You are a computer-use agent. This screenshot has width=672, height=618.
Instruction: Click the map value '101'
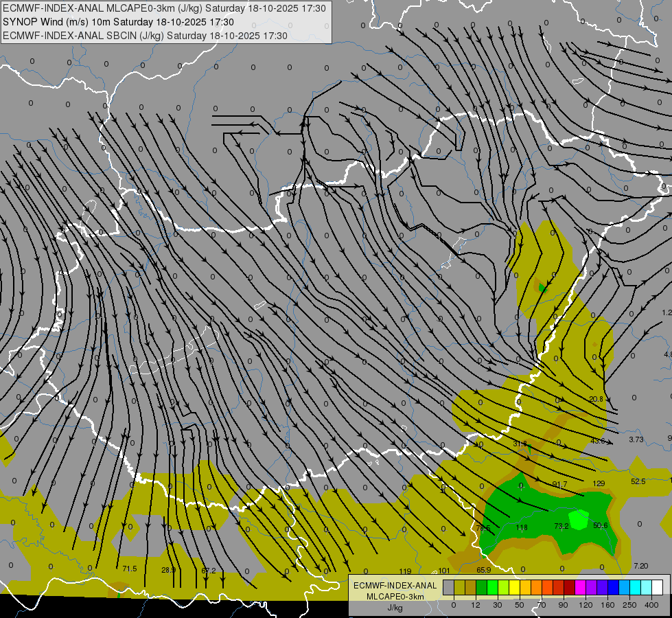(x=444, y=571)
